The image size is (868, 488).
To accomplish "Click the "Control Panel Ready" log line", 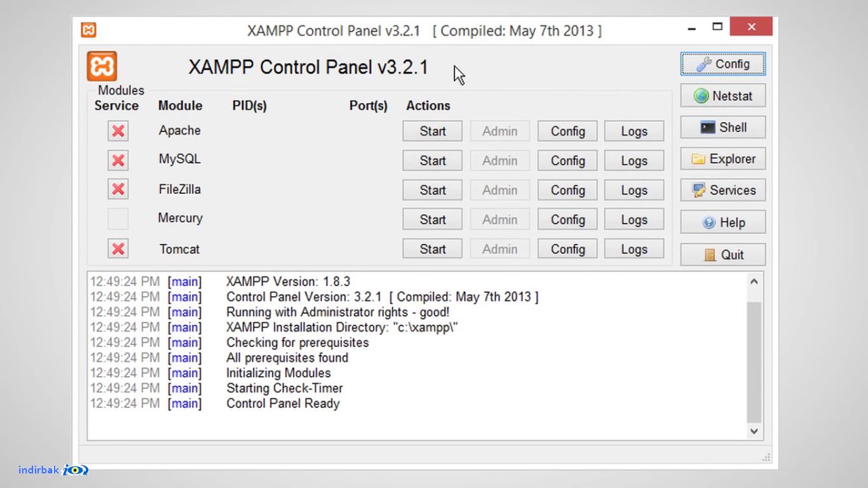I will pyautogui.click(x=283, y=403).
